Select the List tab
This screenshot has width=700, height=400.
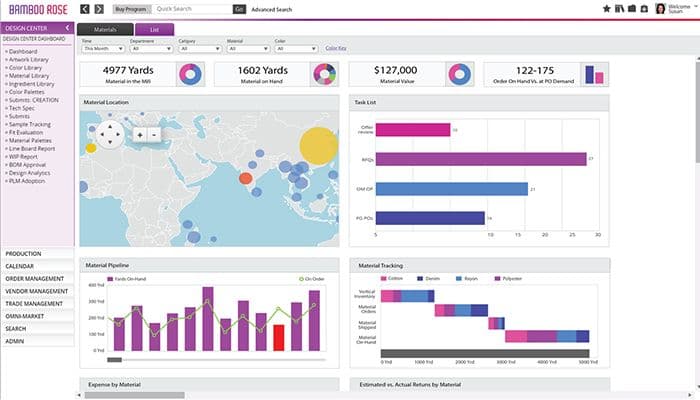154,30
